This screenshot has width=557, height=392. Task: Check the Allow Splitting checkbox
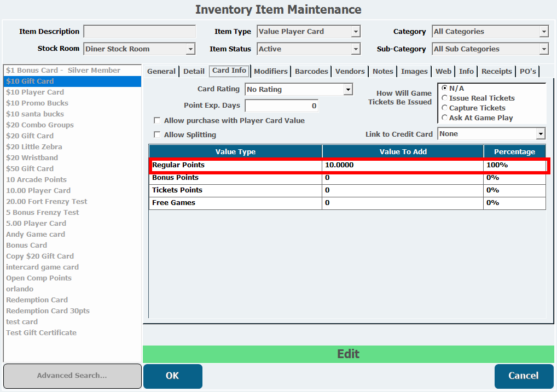click(158, 135)
